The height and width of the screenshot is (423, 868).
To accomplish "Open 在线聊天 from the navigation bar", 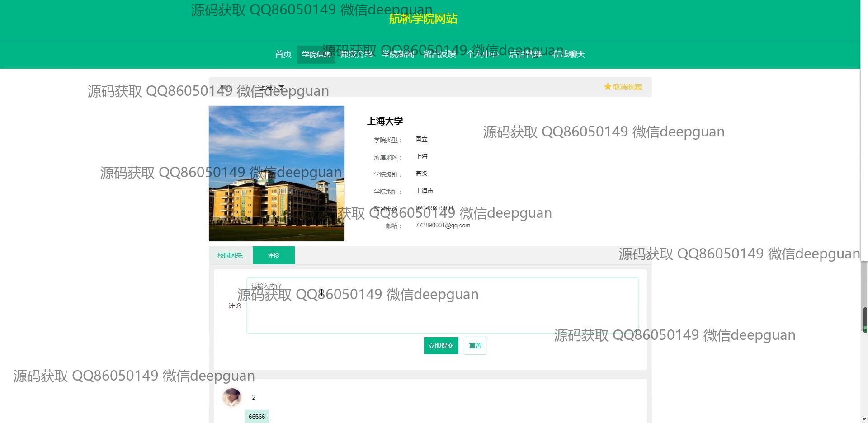I will (x=569, y=54).
